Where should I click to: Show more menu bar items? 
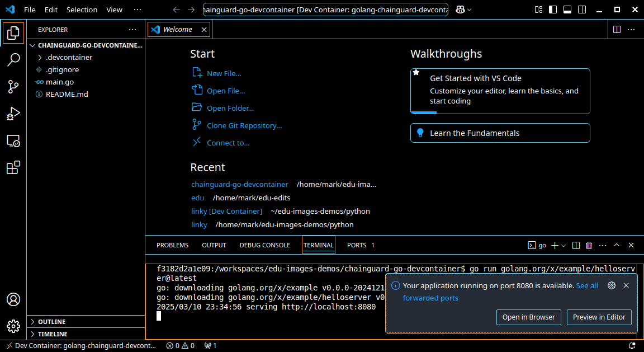(x=138, y=10)
